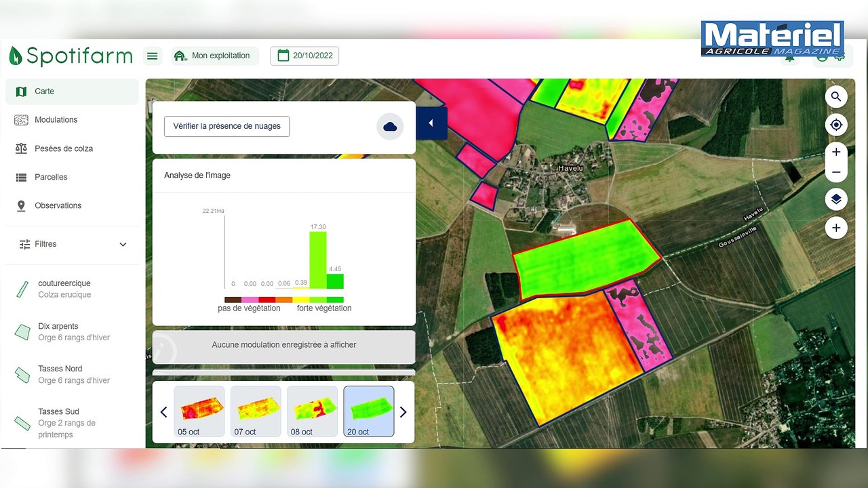Viewport: 868px width, 488px height.
Task: Select the 20 oct image thumbnail
Action: coord(369,411)
